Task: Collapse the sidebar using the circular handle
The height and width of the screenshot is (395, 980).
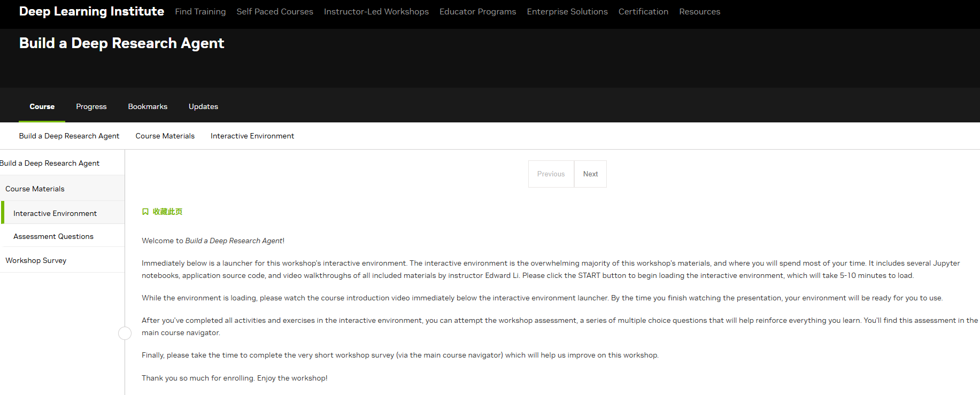Action: [x=125, y=334]
